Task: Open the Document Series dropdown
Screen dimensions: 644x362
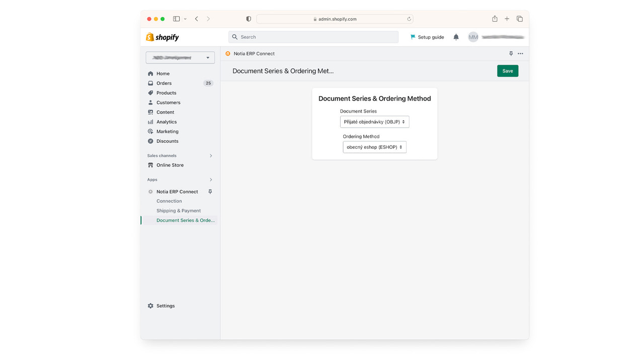Action: tap(374, 122)
